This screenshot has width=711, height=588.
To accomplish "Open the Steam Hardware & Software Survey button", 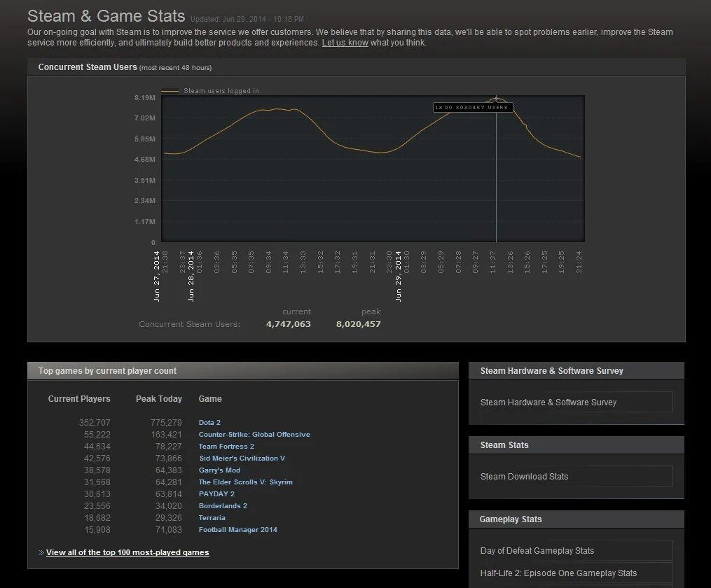I will 577,402.
